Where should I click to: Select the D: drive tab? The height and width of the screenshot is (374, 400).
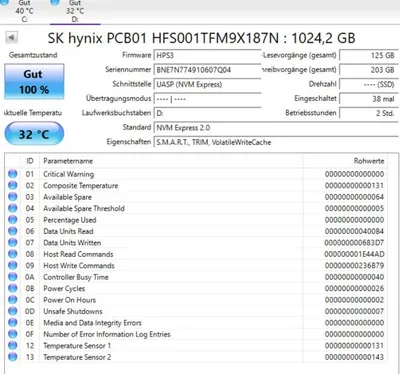75,11
